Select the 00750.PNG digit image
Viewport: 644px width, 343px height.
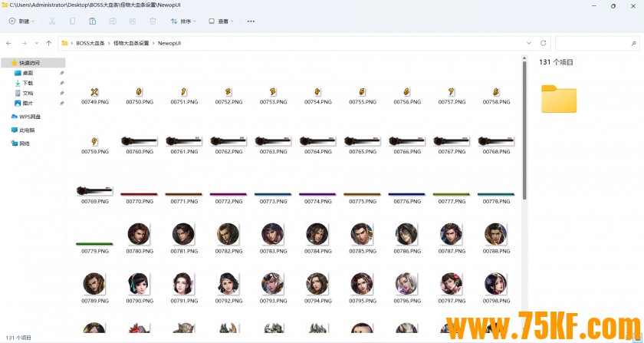(140, 92)
